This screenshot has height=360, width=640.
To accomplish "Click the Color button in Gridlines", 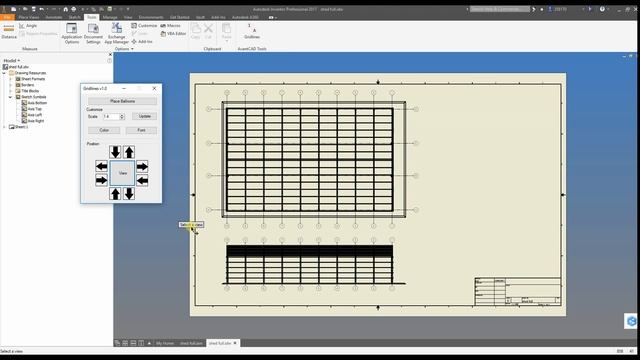I will tap(104, 130).
